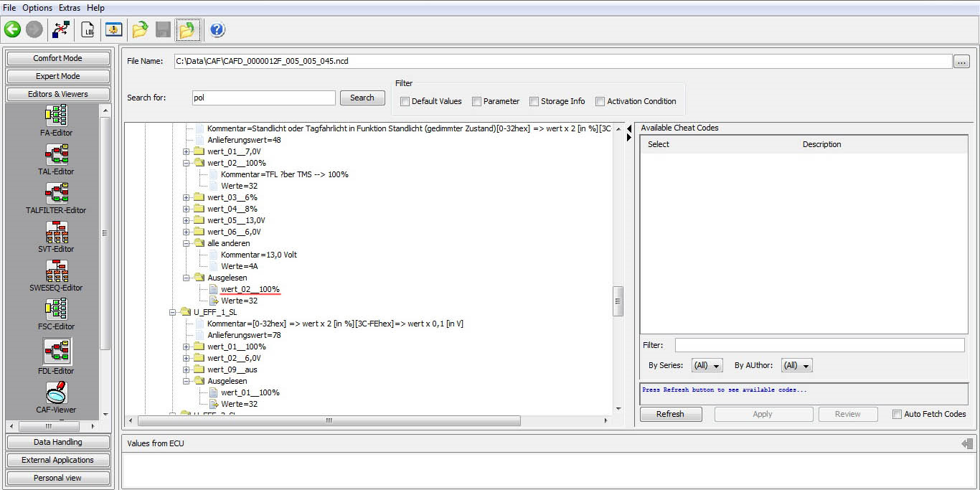Open the SVT-Editor in sidebar

click(x=56, y=232)
